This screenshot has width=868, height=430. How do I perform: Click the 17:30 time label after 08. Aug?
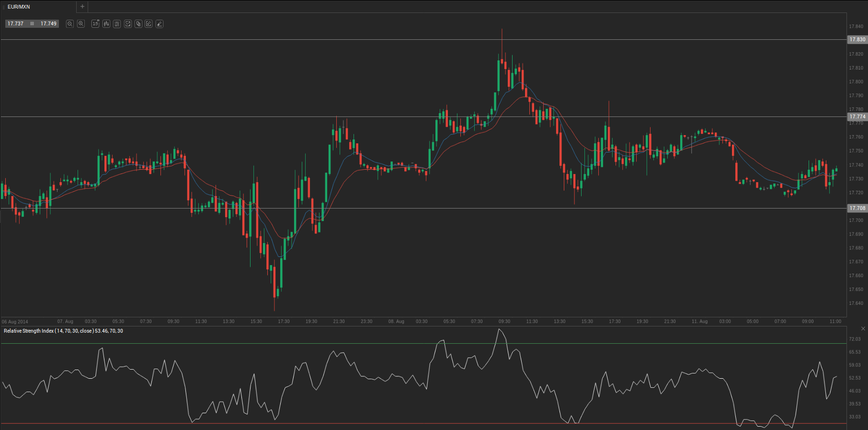click(615, 321)
